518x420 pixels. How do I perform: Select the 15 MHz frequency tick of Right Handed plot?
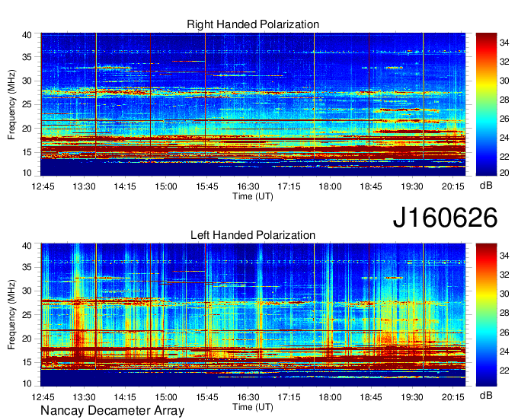27,152
